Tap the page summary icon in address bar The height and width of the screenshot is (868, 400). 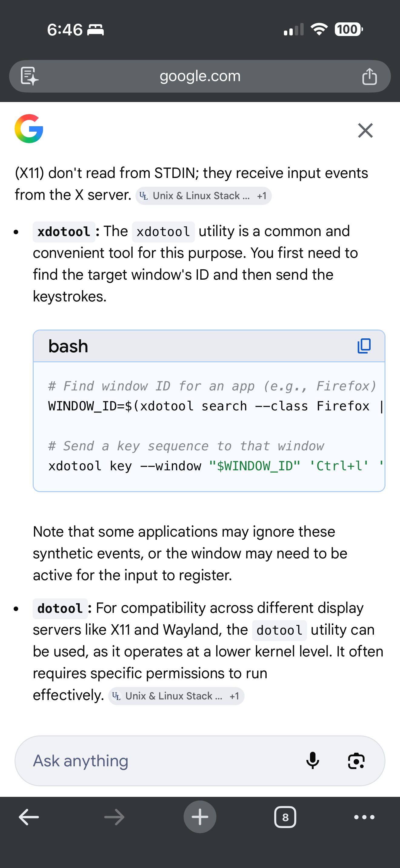click(29, 76)
